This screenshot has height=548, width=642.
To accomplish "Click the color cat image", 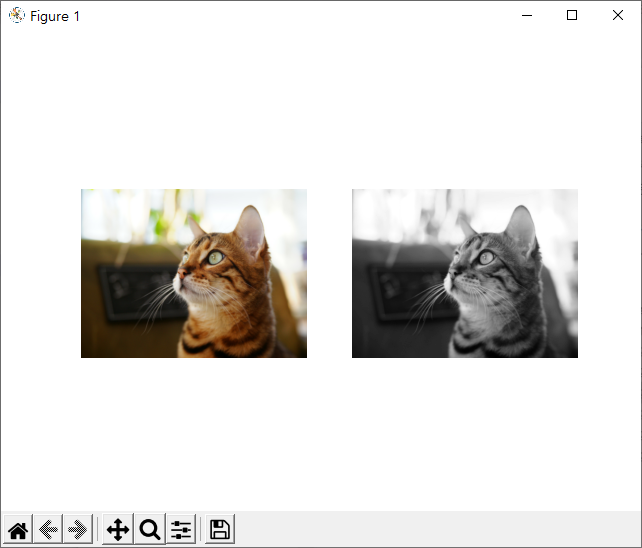I will coord(194,273).
